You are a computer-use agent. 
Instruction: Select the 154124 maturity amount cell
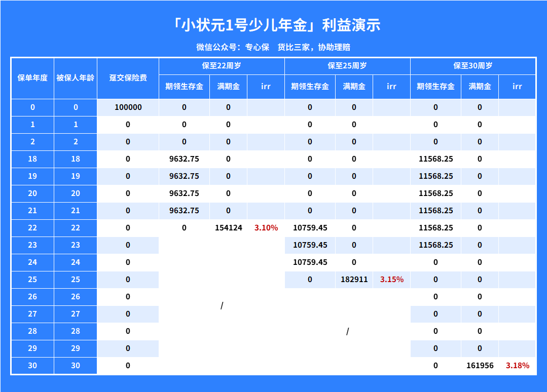(228, 228)
